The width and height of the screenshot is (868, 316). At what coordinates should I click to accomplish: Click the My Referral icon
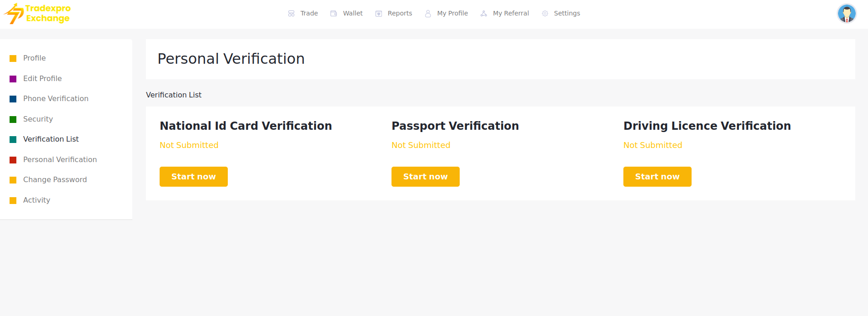484,14
